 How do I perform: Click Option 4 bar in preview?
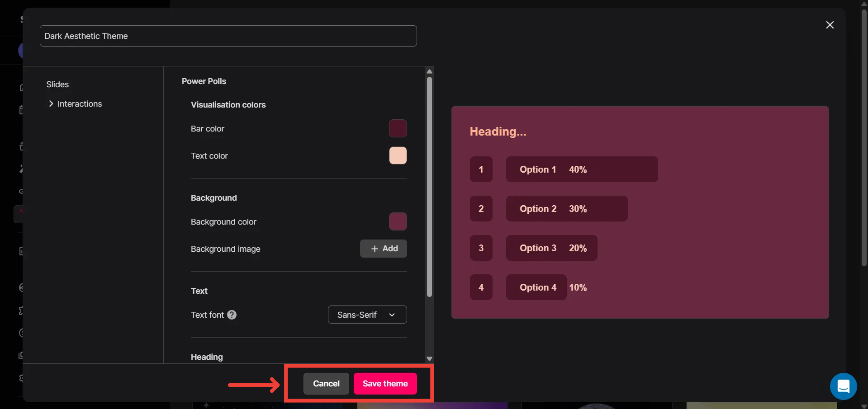pyautogui.click(x=536, y=287)
